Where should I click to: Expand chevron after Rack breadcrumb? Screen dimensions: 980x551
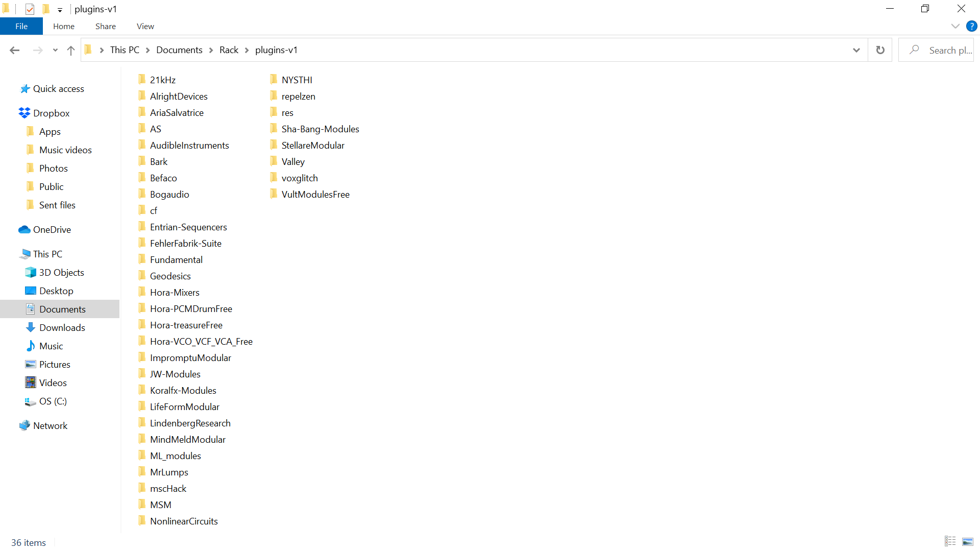pos(247,50)
